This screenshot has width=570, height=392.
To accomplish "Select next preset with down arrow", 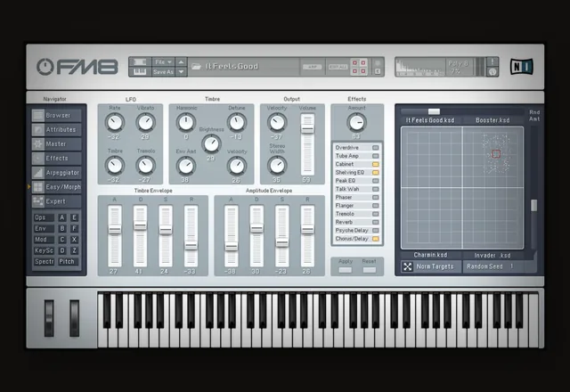I will point(181,71).
